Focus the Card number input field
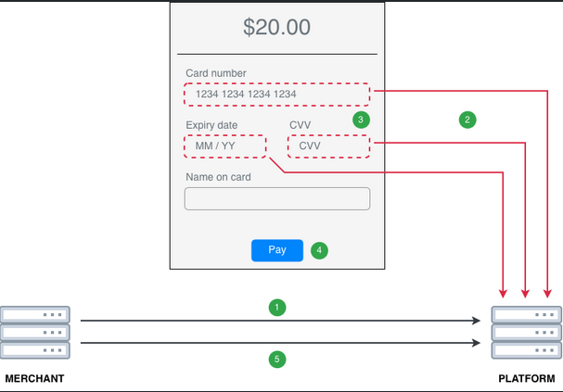 [x=276, y=95]
